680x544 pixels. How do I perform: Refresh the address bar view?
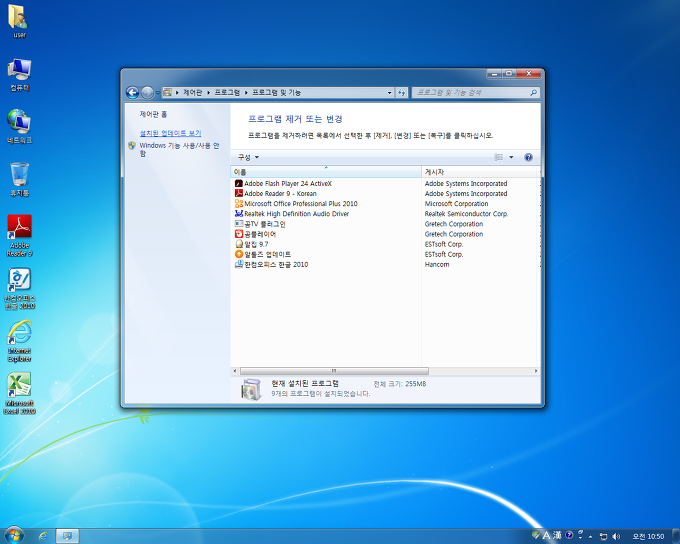(x=402, y=92)
